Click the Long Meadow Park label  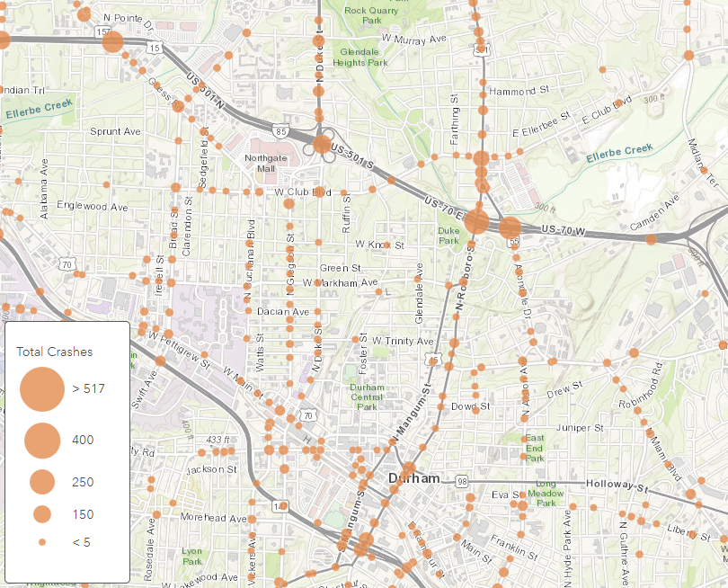pos(546,494)
